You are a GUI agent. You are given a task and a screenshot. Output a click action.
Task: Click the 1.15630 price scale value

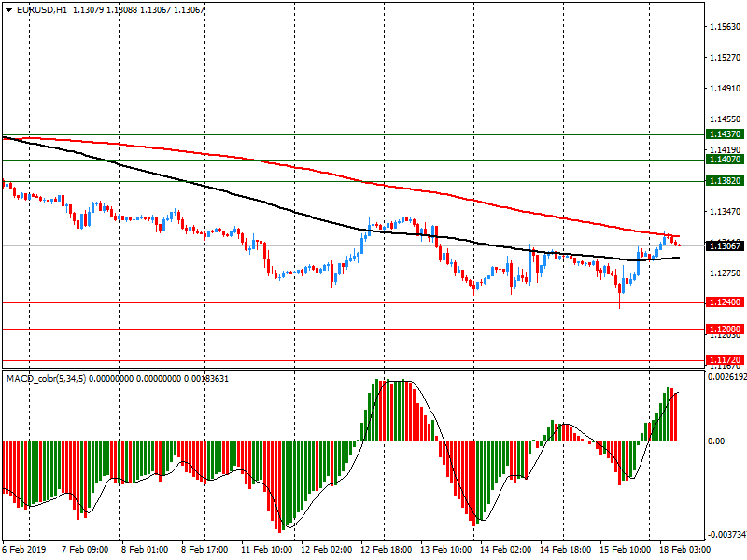tap(726, 27)
